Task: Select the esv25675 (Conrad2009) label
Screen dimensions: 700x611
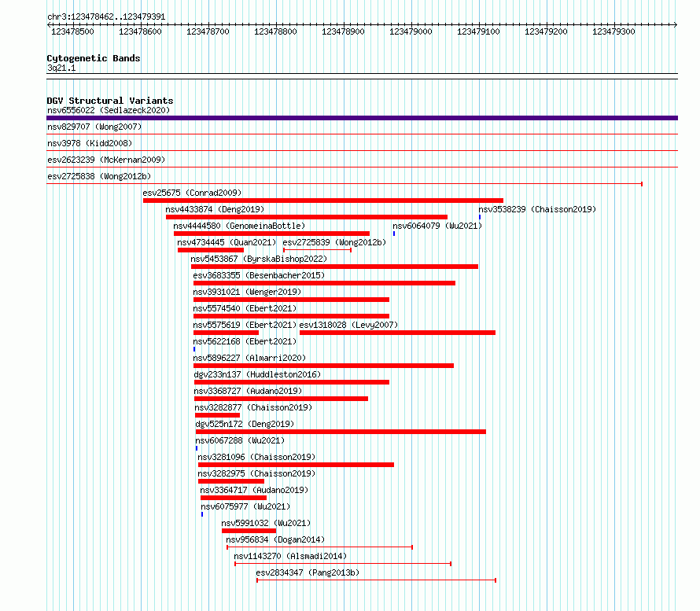Action: pos(192,193)
